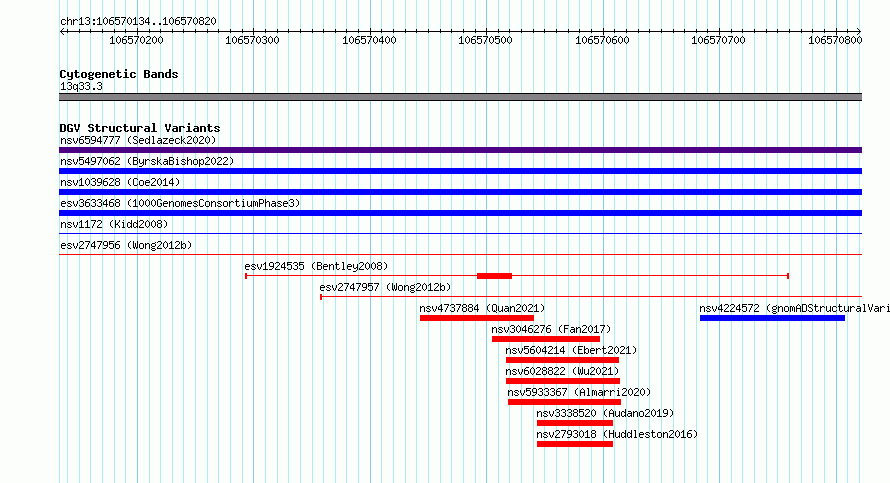This screenshot has height=483, width=890.
Task: Click ruler position 106570400
Action: coord(370,40)
